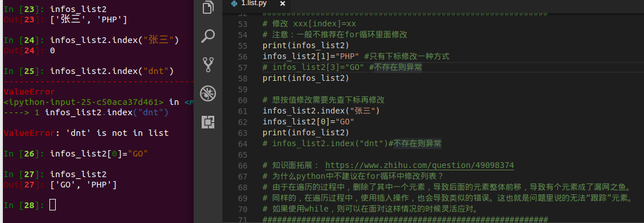Click terminal text 'dnt' is not in list
The height and width of the screenshot is (223, 644).
coord(117,133)
